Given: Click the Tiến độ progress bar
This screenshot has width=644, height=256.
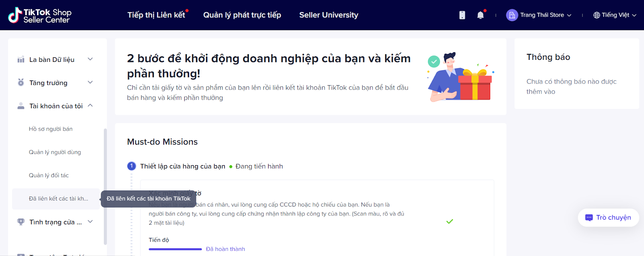Looking at the screenshot, I should coord(175,249).
